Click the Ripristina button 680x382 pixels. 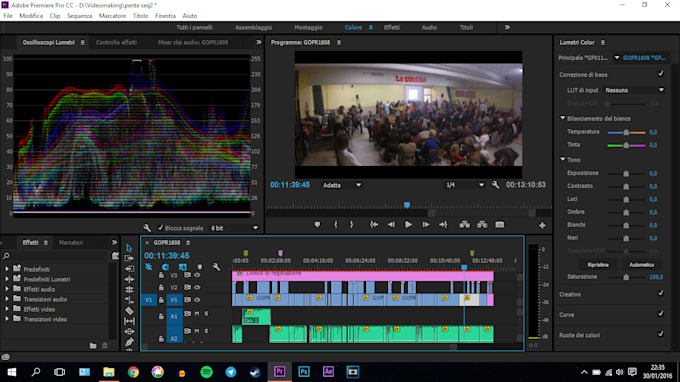[598, 265]
